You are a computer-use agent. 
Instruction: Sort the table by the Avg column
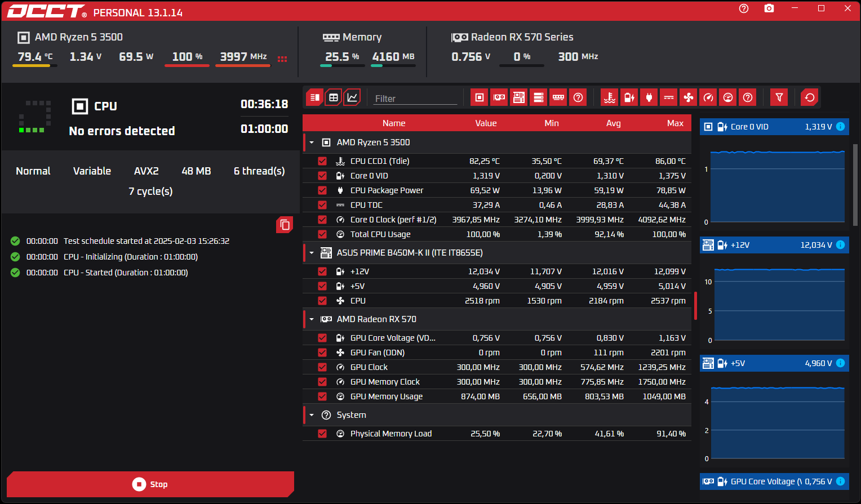pyautogui.click(x=614, y=123)
